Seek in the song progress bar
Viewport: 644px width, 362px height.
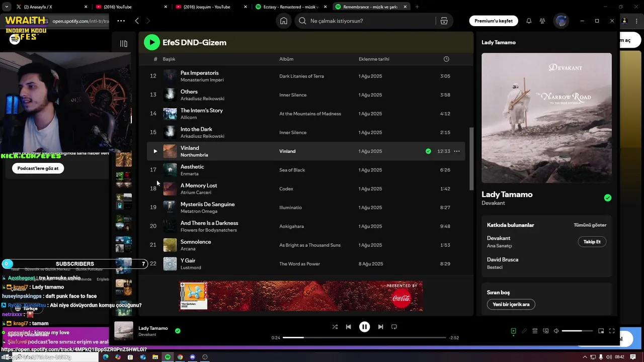point(364,338)
